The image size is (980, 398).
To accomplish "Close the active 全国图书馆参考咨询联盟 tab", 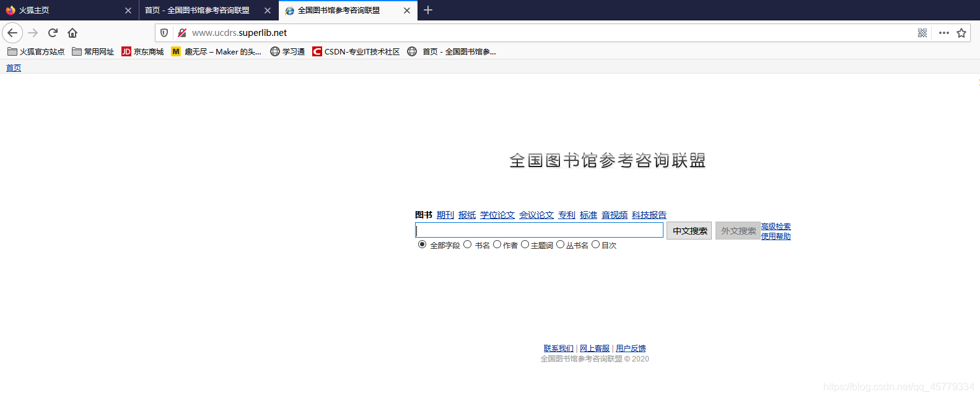I will [407, 11].
